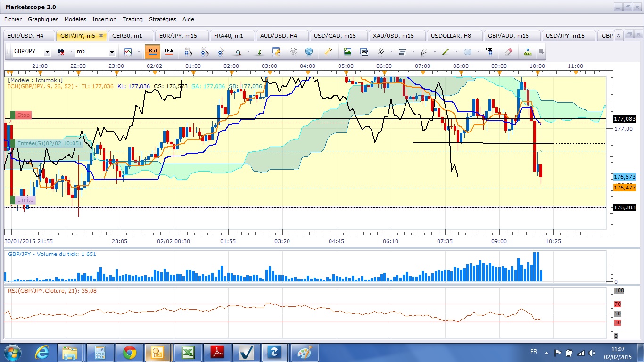Open the Stratégies menu
The height and width of the screenshot is (362, 644).
162,19
